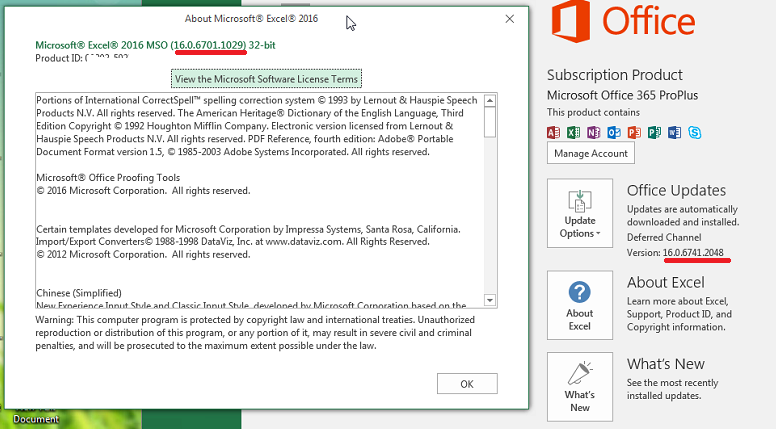Click the Office logo
This screenshot has height=429, width=776.
[x=624, y=21]
